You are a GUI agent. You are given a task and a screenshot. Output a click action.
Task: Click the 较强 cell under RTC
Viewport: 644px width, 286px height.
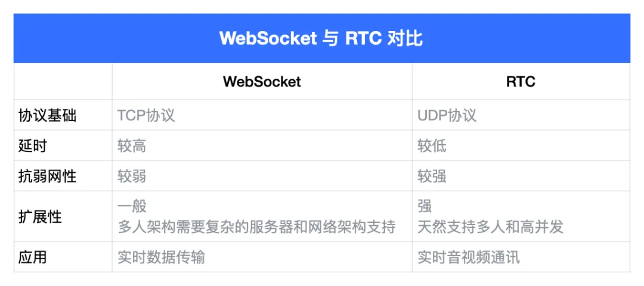[432, 176]
